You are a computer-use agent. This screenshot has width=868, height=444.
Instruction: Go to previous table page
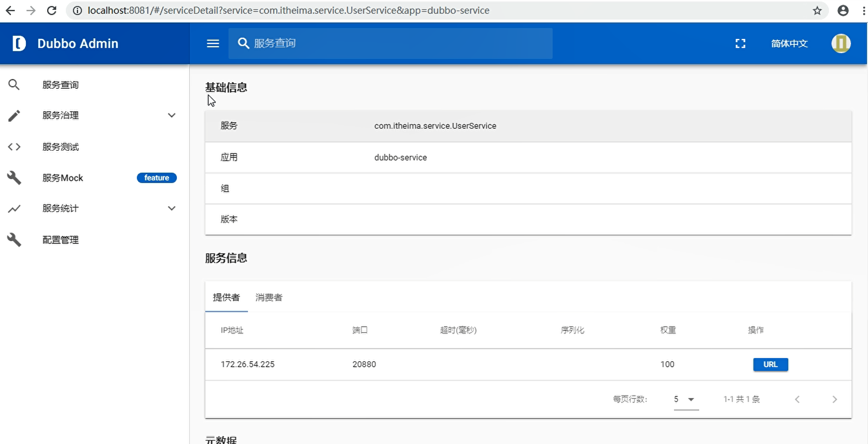pos(797,399)
